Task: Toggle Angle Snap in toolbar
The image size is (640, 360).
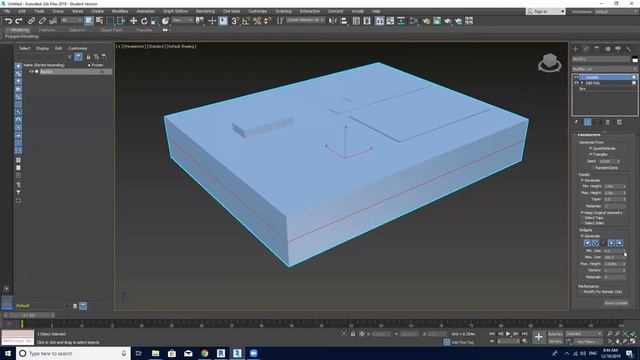Action: [246, 21]
